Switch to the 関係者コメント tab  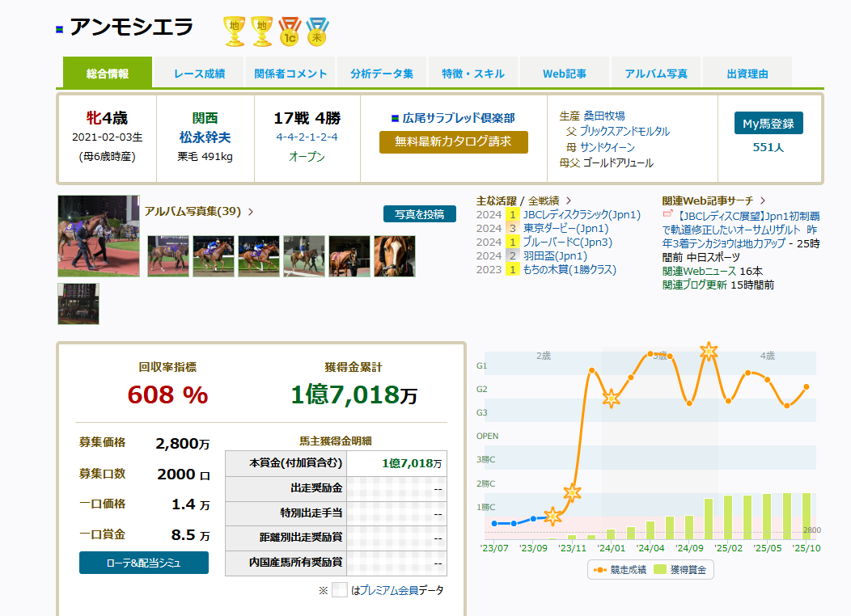pos(290,74)
